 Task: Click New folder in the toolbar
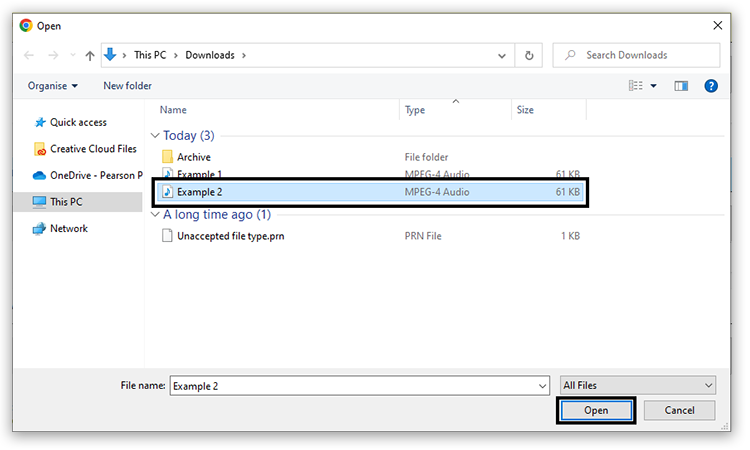pos(127,86)
